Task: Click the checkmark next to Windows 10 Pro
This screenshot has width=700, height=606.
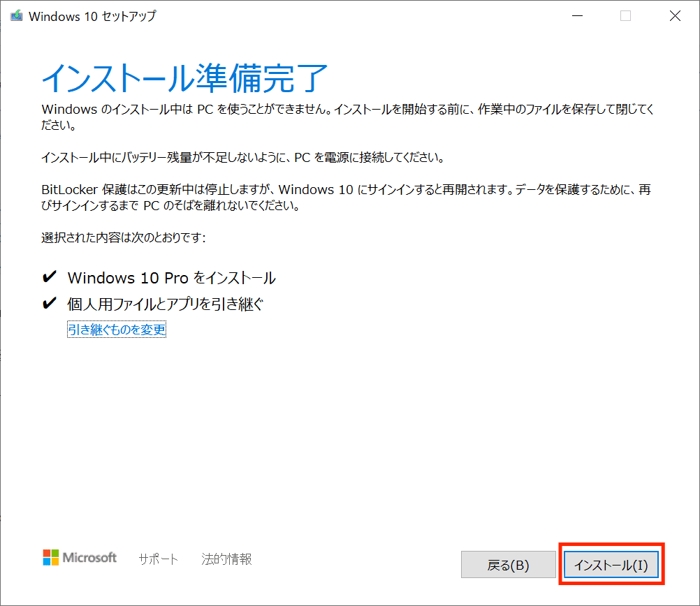Action: click(49, 276)
